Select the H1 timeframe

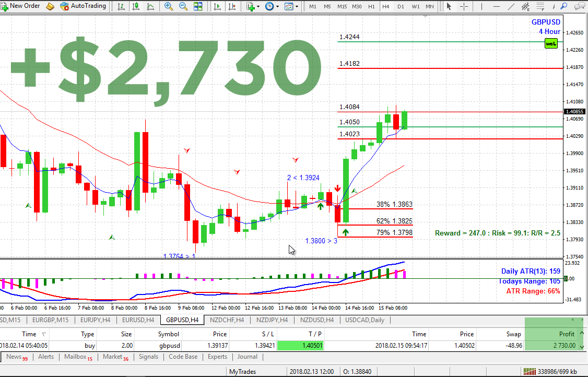pyautogui.click(x=371, y=6)
